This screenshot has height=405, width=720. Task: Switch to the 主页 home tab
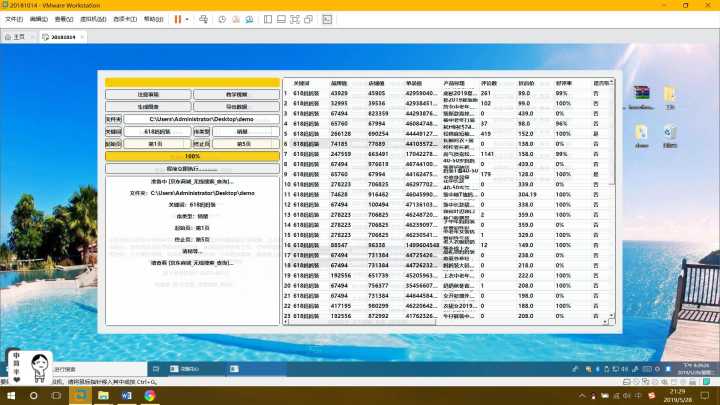[x=18, y=37]
